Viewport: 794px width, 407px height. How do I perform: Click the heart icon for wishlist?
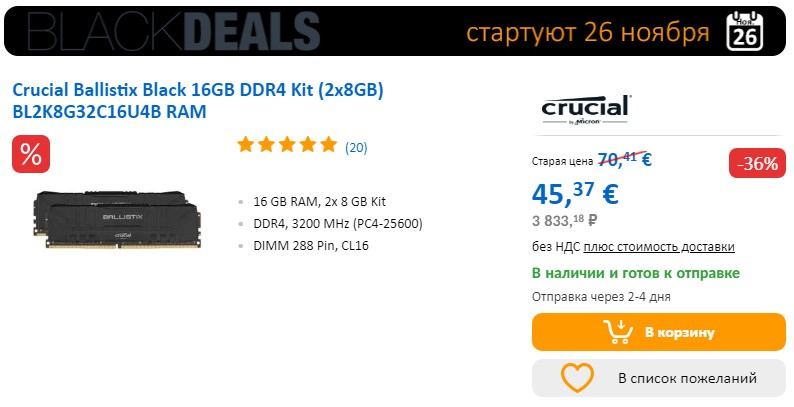(x=577, y=378)
